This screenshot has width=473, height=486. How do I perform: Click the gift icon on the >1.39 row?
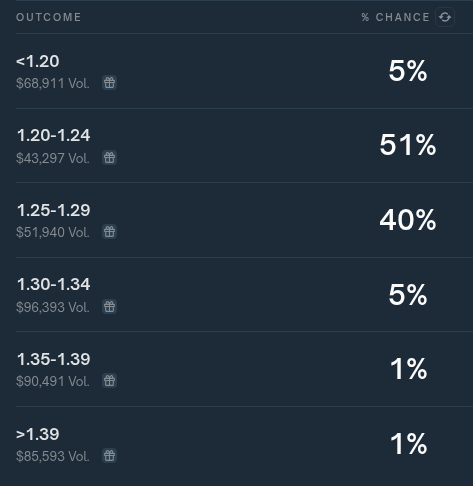109,455
